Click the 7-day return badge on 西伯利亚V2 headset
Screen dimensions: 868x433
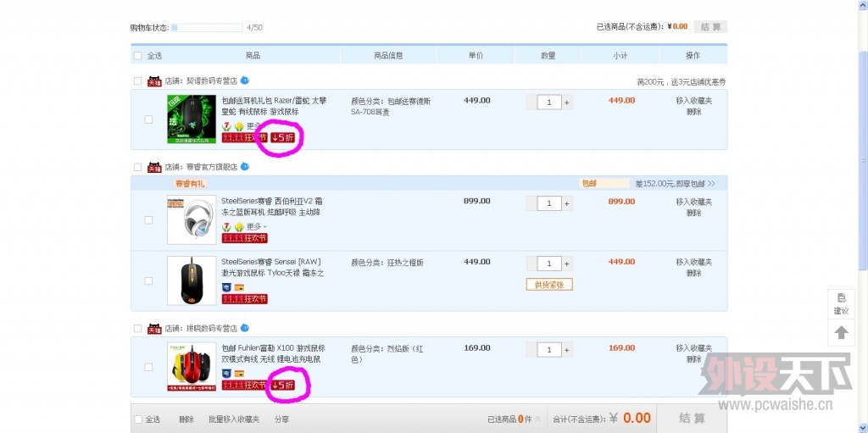[x=226, y=227]
